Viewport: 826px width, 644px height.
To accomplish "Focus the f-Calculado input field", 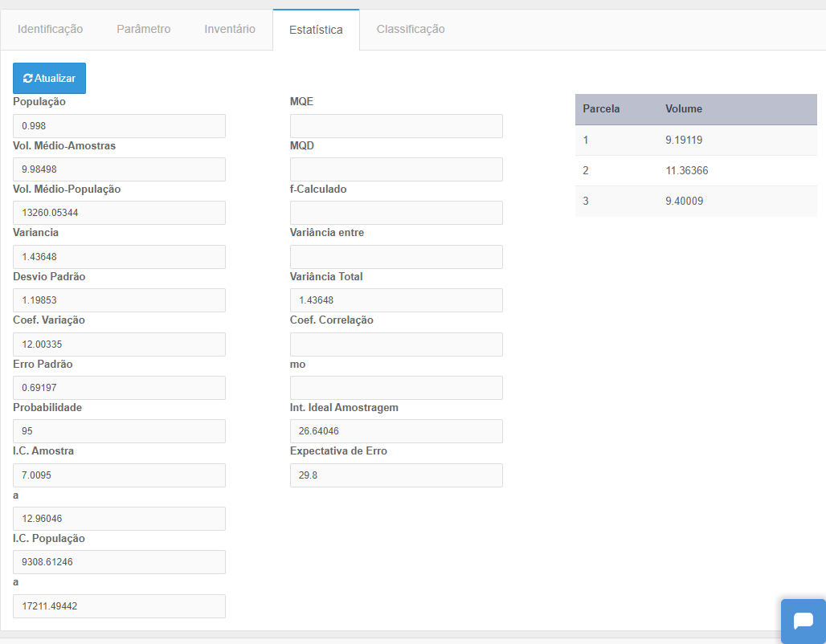I will (x=396, y=213).
